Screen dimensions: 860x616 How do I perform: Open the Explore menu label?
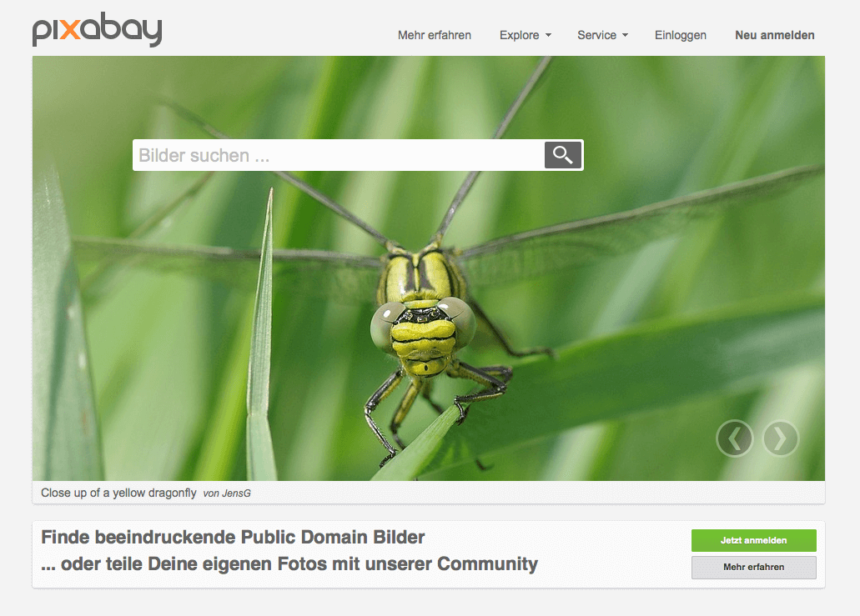point(519,35)
